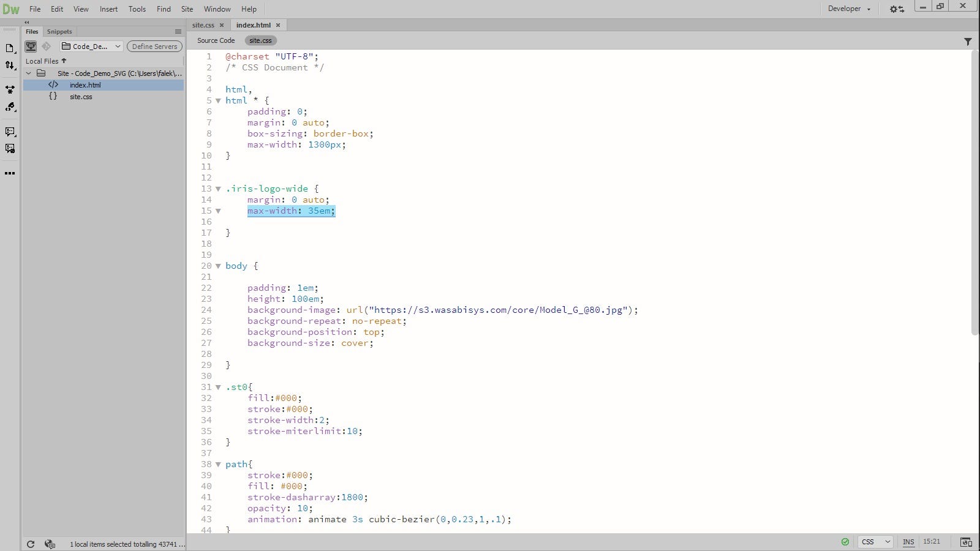Open the Edit menu
The width and height of the screenshot is (980, 551).
[57, 9]
